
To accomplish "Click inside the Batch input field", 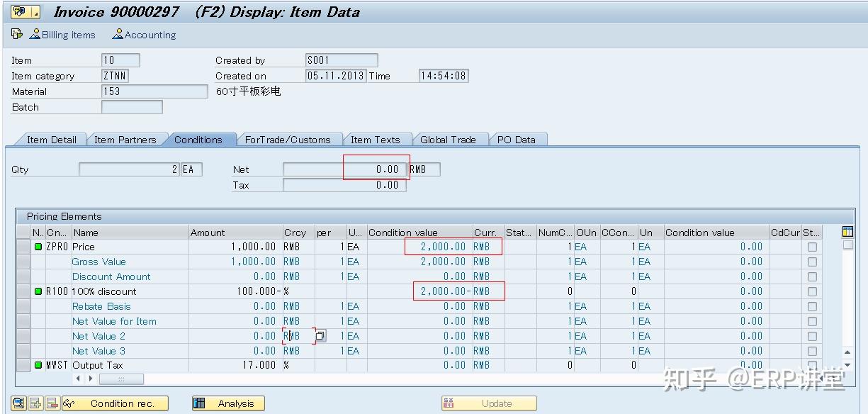I will (132, 107).
